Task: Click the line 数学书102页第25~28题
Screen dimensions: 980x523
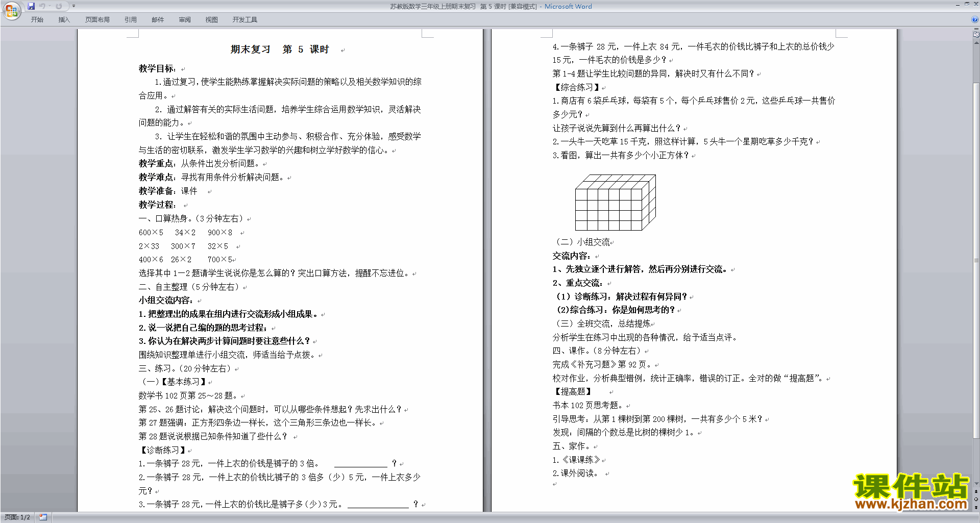Action: [x=188, y=395]
